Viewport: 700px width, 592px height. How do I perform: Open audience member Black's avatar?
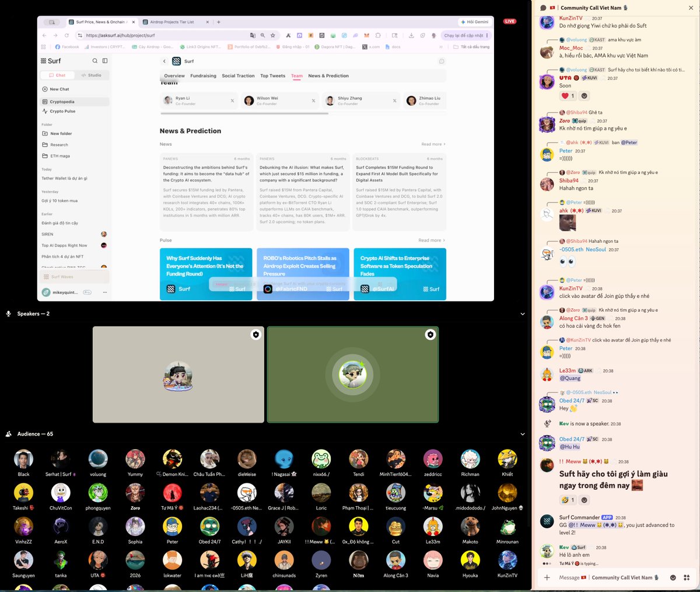tap(23, 459)
